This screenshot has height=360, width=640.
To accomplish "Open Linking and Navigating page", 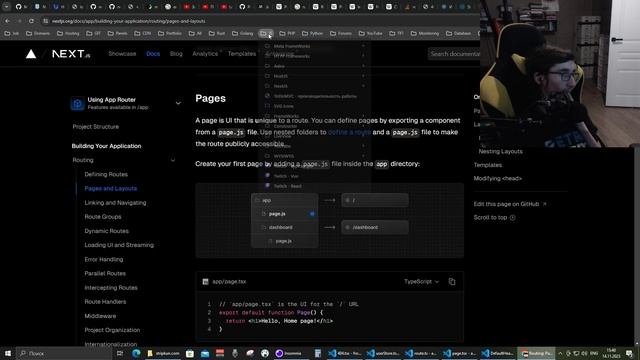I will 115,203.
